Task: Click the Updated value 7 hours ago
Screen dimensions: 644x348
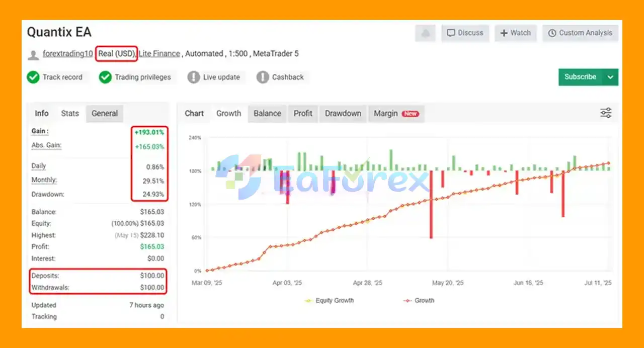Action: tap(146, 305)
